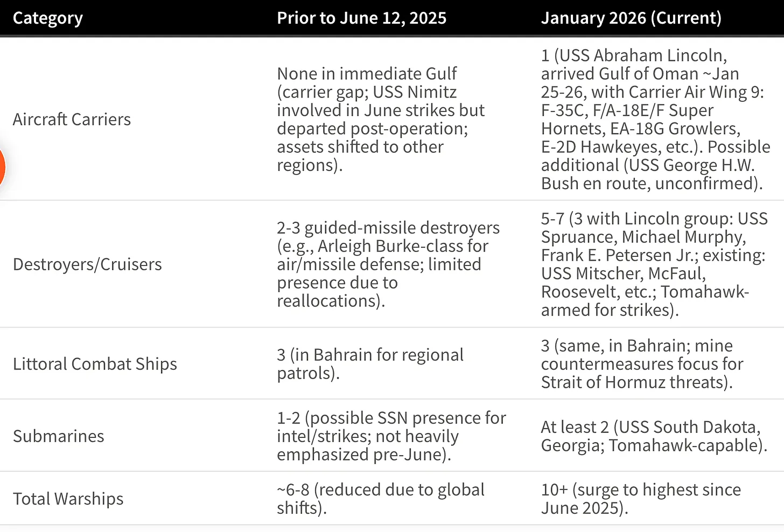Click the 10+ surge to highest cell
The width and height of the screenshot is (784, 532).
[x=641, y=499]
